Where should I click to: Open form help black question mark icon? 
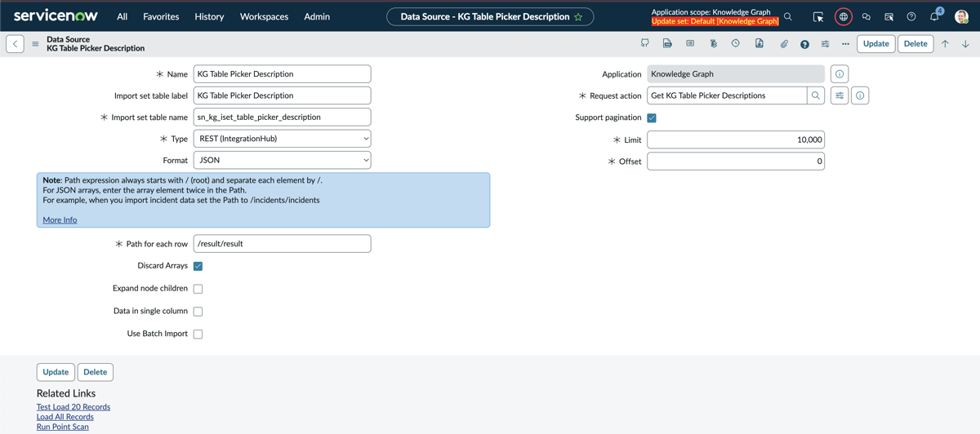[x=804, y=44]
